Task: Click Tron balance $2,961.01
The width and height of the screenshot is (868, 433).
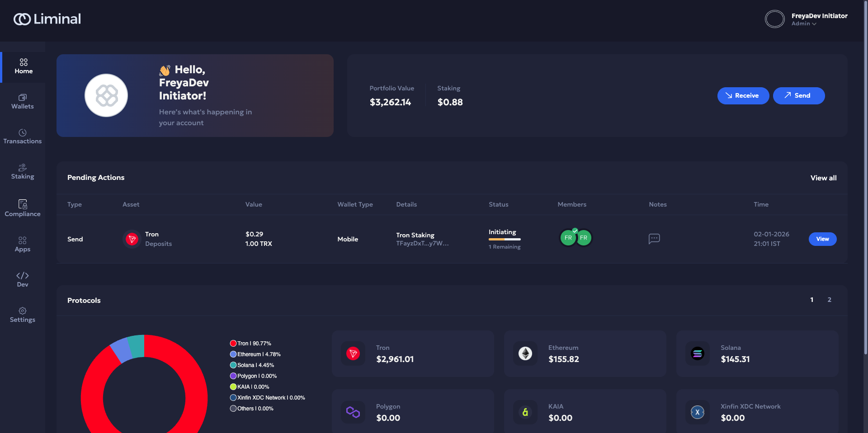Action: tap(395, 359)
